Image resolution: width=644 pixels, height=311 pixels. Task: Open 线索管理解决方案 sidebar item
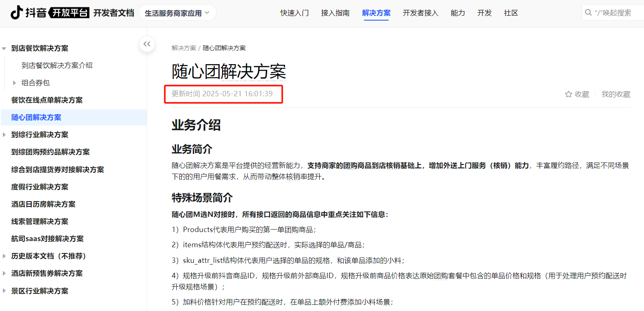[40, 221]
